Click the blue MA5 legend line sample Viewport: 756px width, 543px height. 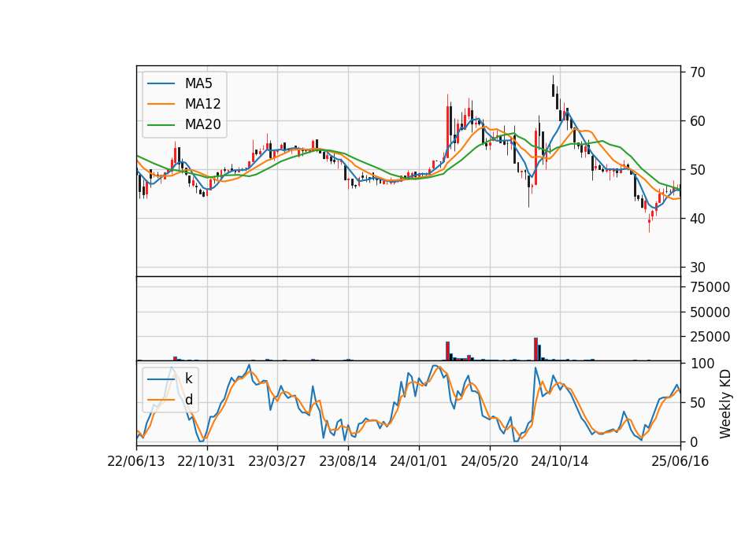(x=161, y=83)
